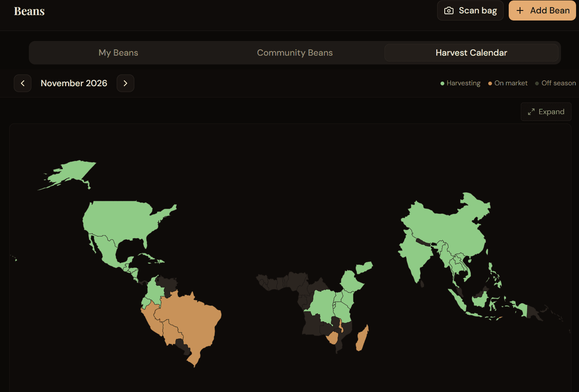Switch to My Beans tab
Viewport: 579px width, 392px height.
click(118, 53)
